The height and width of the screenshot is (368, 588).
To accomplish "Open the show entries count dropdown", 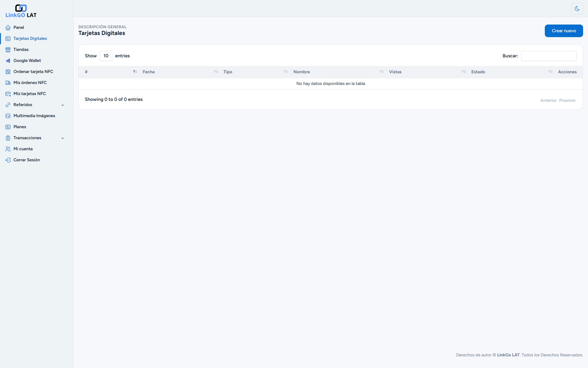I will tap(106, 56).
